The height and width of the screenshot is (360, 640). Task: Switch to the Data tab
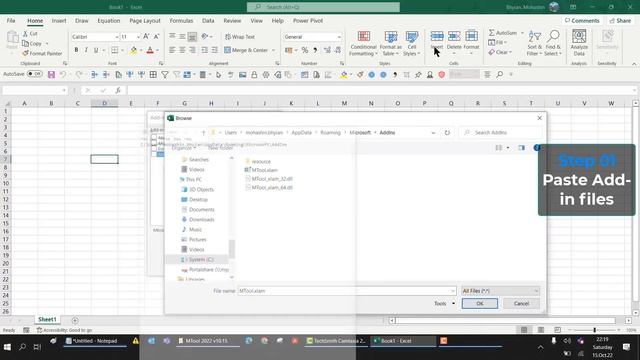(208, 20)
